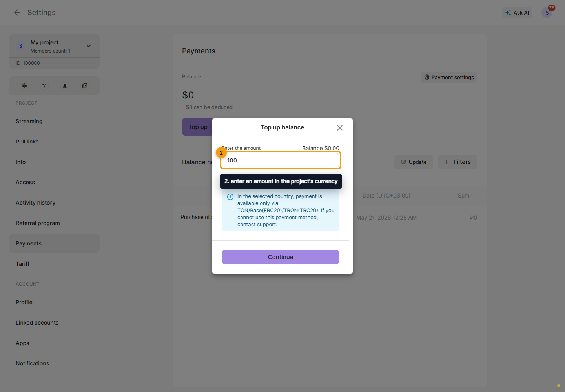Click the ID: 100000 text
Screen dimensions: 565x392
[28, 63]
